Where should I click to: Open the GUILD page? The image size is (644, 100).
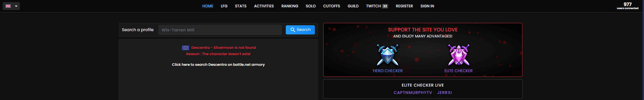353,6
